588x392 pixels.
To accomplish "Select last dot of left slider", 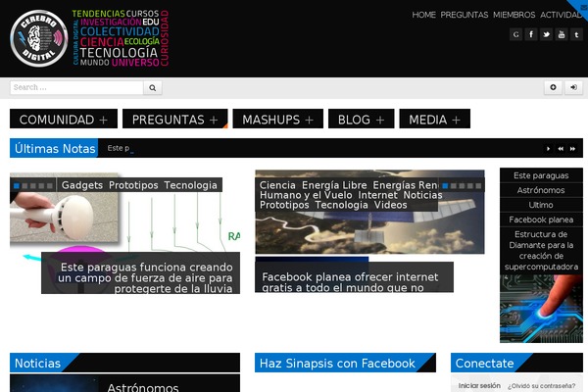I will pyautogui.click(x=50, y=185).
